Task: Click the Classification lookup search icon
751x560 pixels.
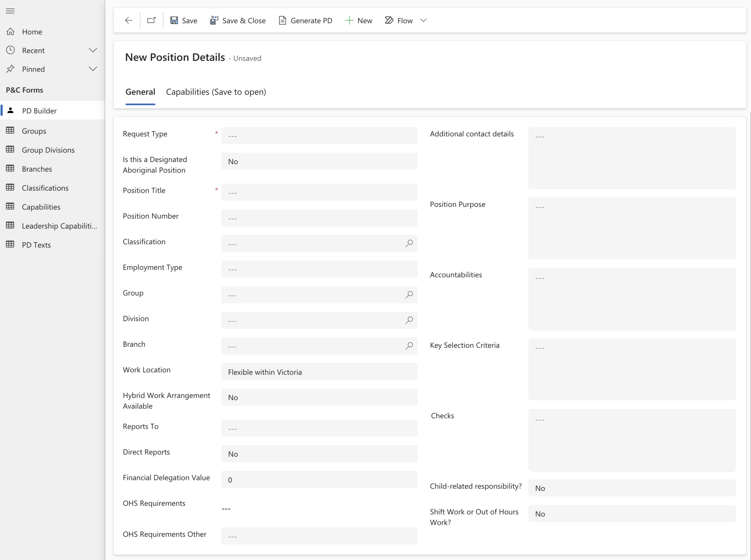Action: [x=409, y=243]
